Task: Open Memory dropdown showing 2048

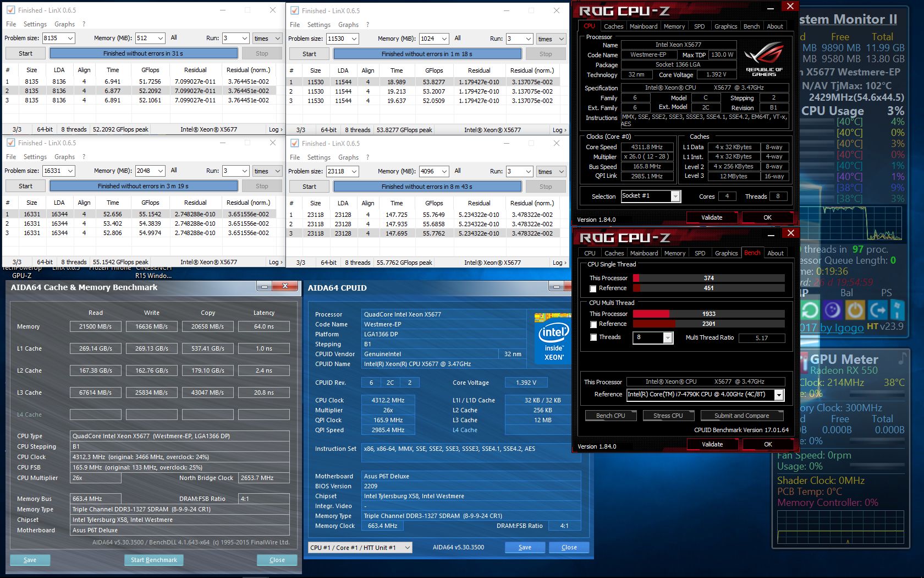Action: (x=161, y=171)
